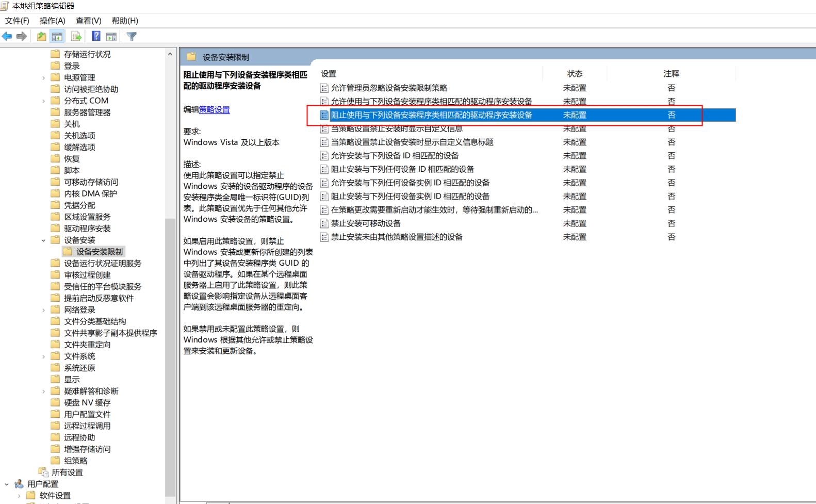
Task: Open the 查看(V) menu
Action: coord(89,21)
